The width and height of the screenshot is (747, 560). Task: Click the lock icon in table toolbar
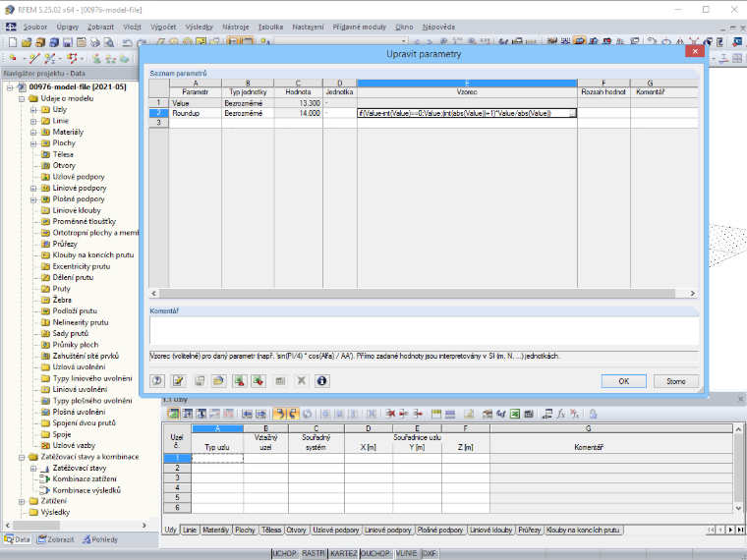tap(593, 414)
